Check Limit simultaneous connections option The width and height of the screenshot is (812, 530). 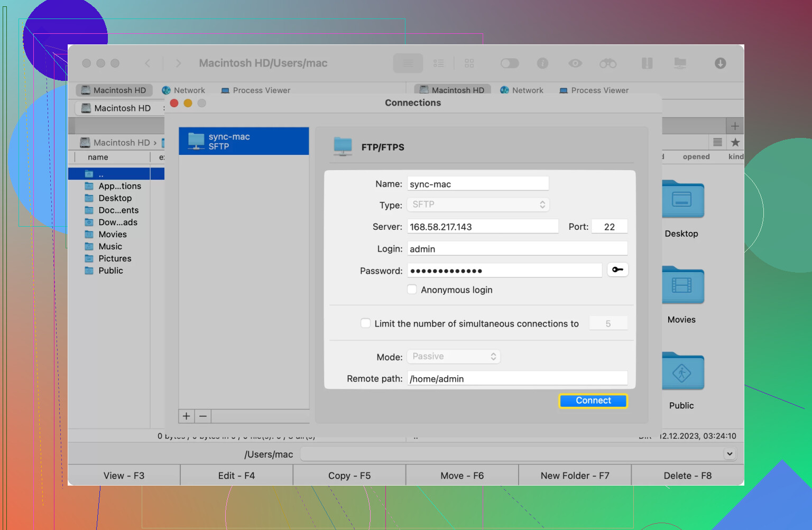coord(365,323)
